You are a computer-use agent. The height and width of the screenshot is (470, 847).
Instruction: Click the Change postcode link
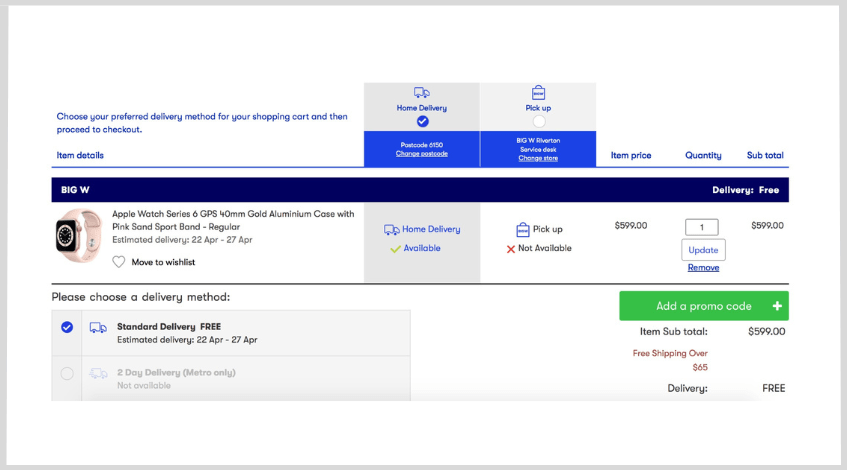422,154
